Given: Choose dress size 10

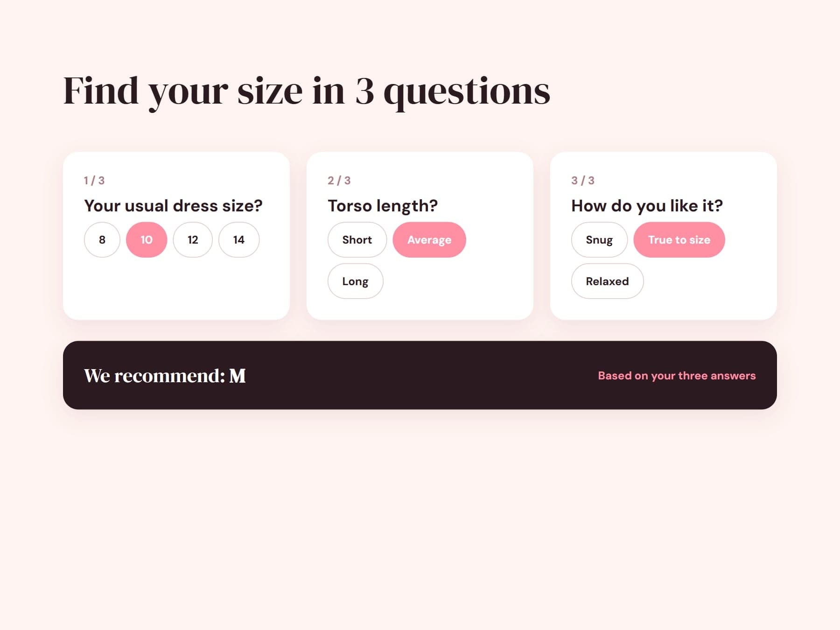Looking at the screenshot, I should [147, 239].
